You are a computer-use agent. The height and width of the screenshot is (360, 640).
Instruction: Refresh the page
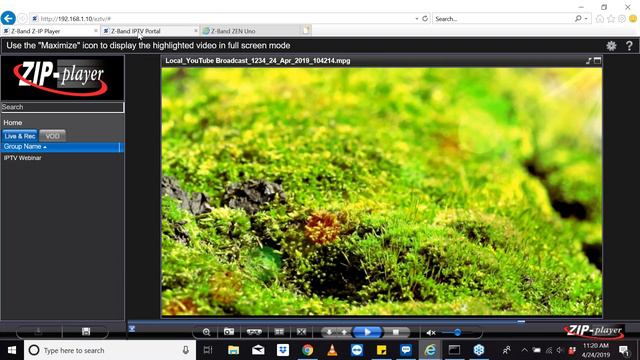[x=425, y=19]
